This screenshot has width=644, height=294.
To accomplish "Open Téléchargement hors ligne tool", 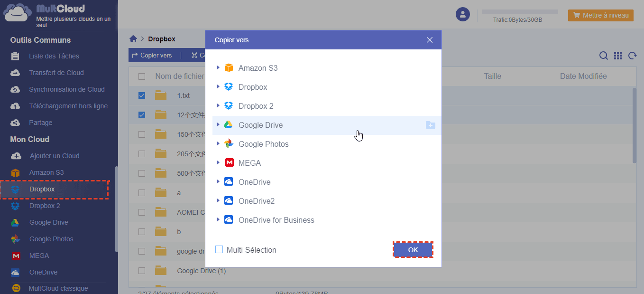I will [68, 106].
